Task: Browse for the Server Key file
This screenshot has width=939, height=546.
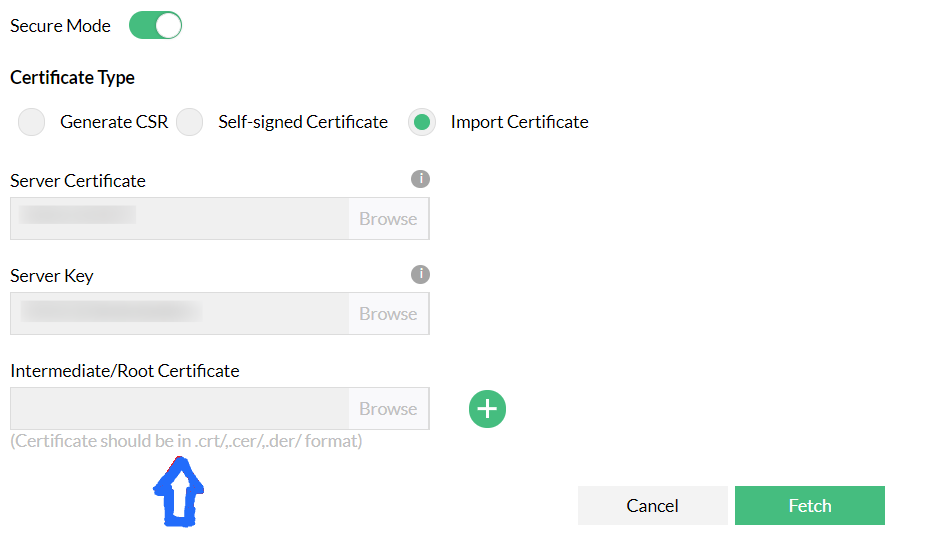Action: pos(388,314)
